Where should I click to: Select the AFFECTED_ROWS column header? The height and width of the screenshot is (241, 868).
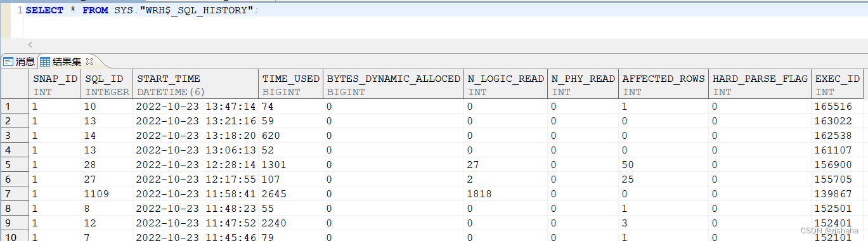point(663,84)
